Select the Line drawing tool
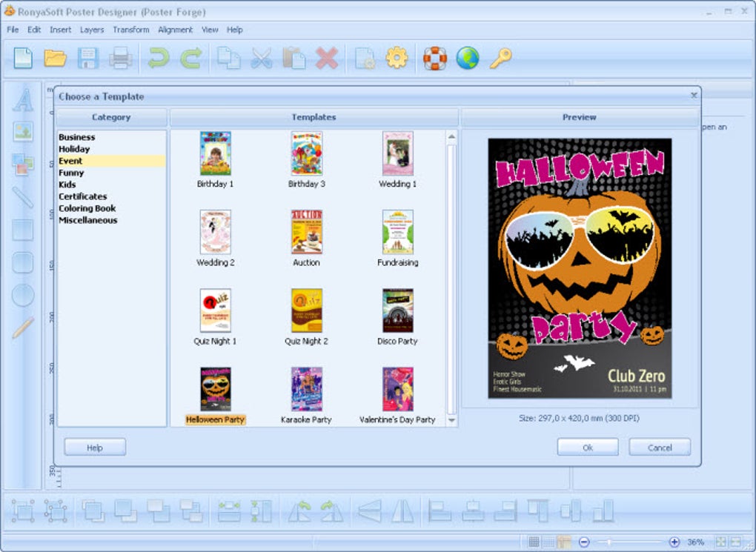Viewport: 756px width, 552px height. (23, 197)
